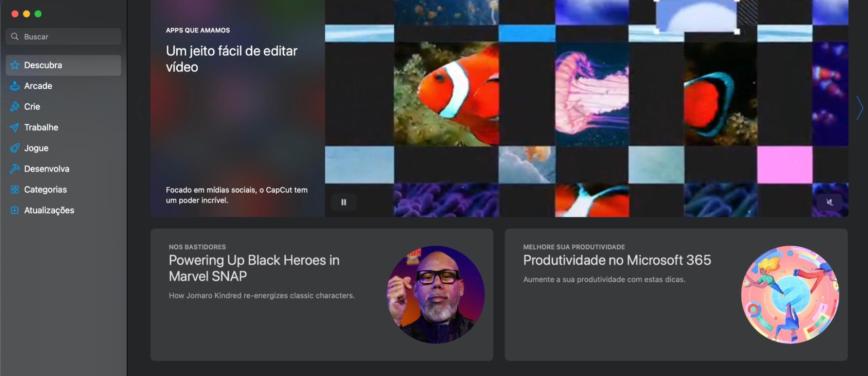This screenshot has height=376, width=868.
Task: Click the Crie paintbrush icon
Action: [x=15, y=107]
